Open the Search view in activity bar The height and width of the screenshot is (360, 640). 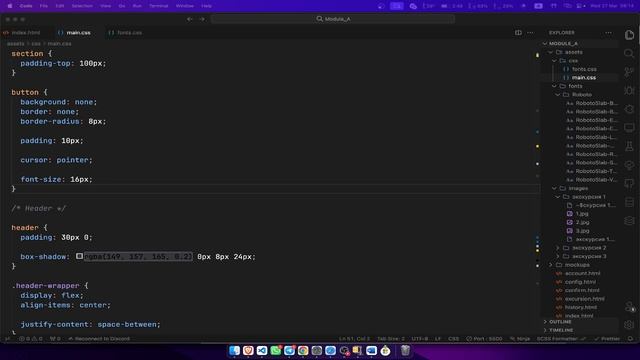(629, 53)
